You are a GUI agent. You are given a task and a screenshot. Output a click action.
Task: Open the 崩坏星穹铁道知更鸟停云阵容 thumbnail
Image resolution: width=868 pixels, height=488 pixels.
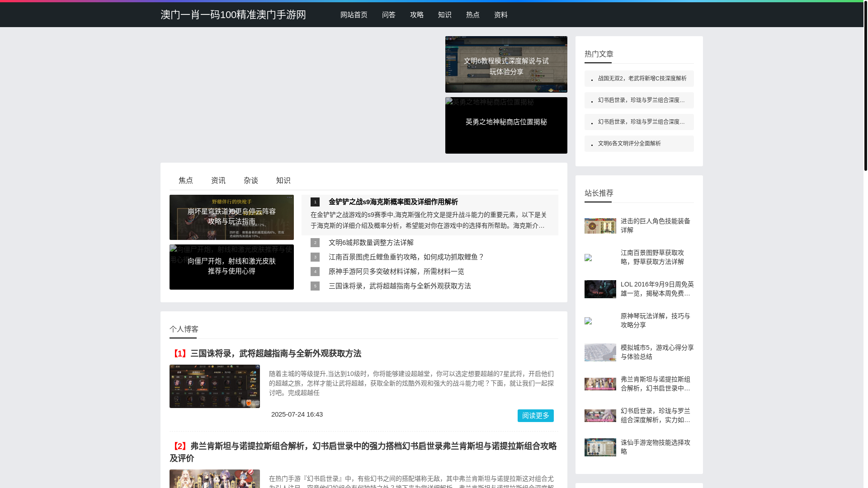click(231, 217)
